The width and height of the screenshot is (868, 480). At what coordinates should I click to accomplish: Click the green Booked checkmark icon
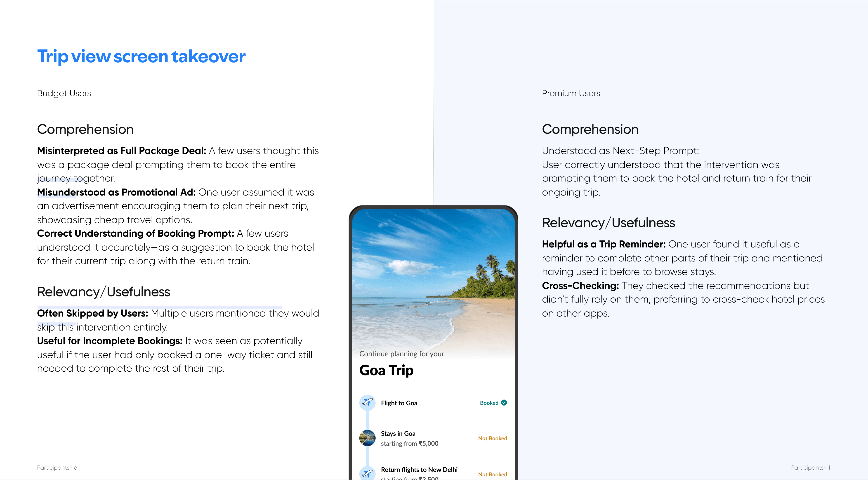[x=504, y=403]
